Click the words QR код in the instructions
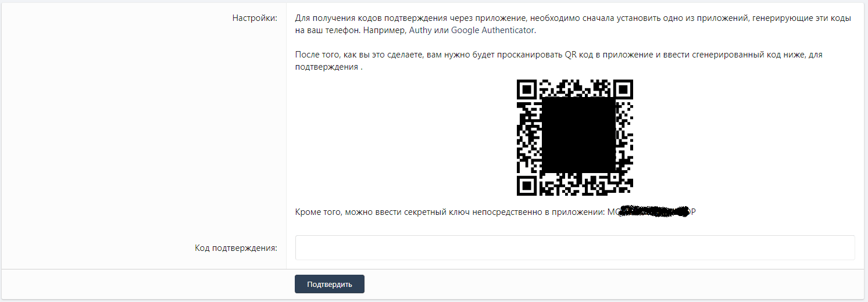The width and height of the screenshot is (868, 302). tap(576, 55)
